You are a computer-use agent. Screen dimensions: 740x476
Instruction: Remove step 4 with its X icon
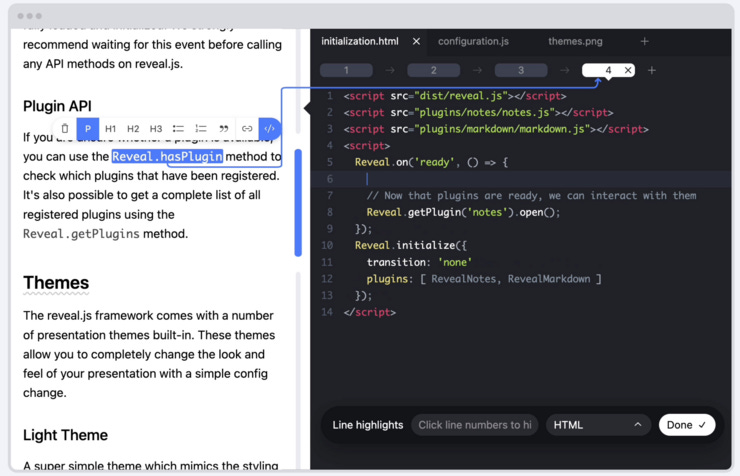pyautogui.click(x=628, y=70)
